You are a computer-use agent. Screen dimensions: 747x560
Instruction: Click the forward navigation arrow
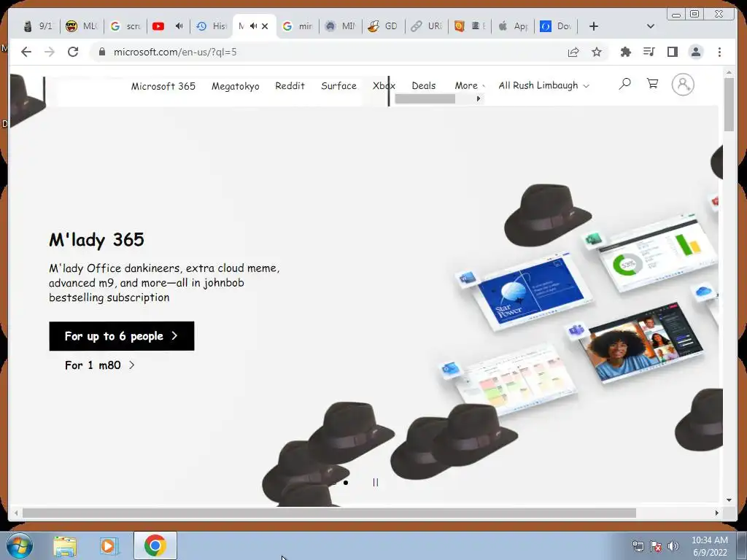point(50,52)
